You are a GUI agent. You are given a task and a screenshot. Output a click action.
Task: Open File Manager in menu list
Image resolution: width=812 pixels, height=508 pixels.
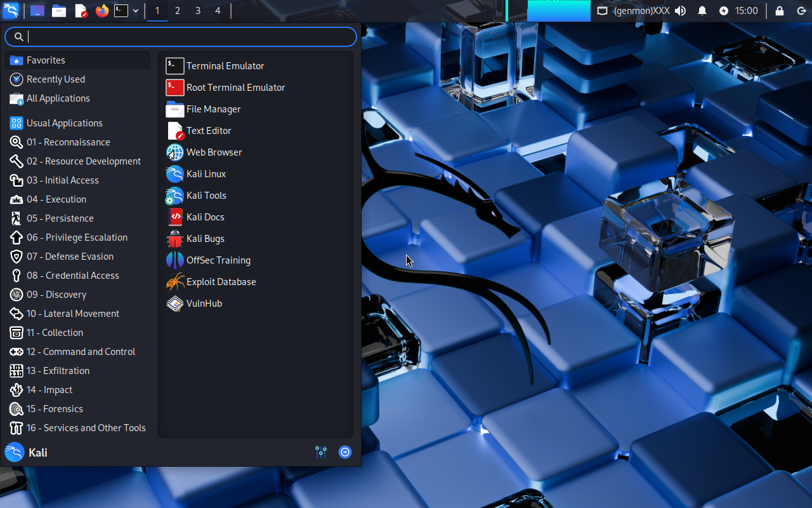click(255, 109)
